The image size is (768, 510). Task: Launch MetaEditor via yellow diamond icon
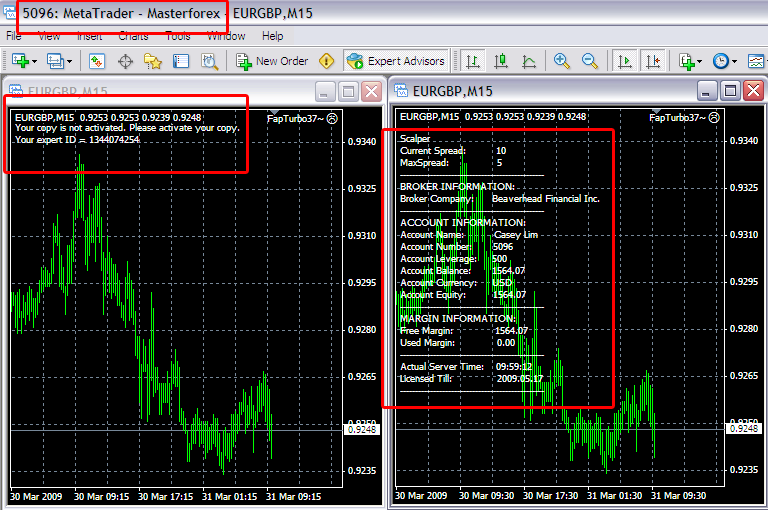326,61
